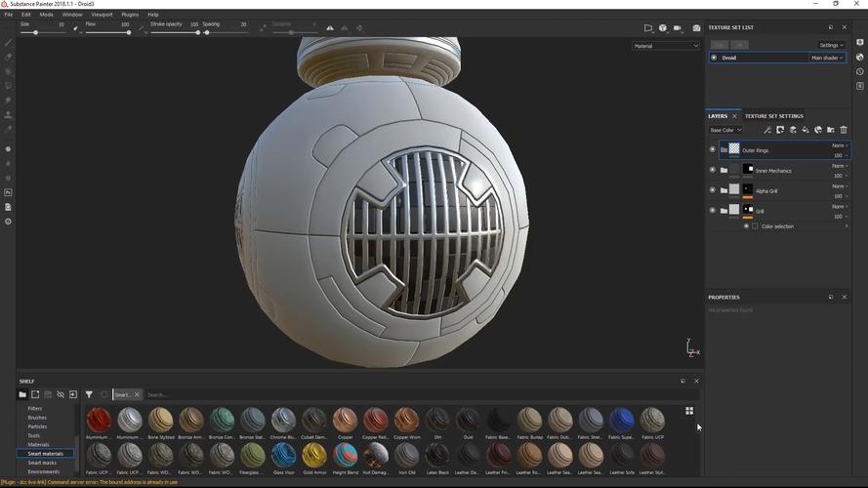Click the camera screenshot icon above viewport
The height and width of the screenshot is (488, 868).
point(696,28)
